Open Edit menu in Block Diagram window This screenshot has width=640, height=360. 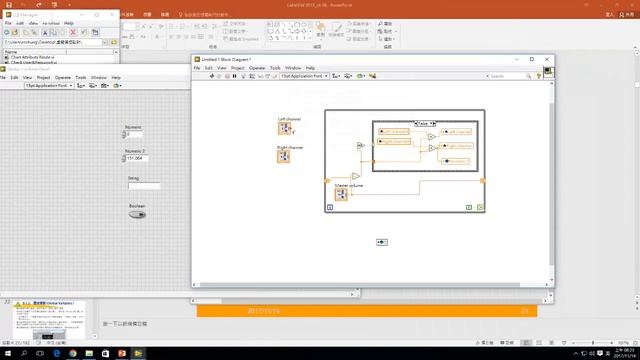click(x=209, y=68)
